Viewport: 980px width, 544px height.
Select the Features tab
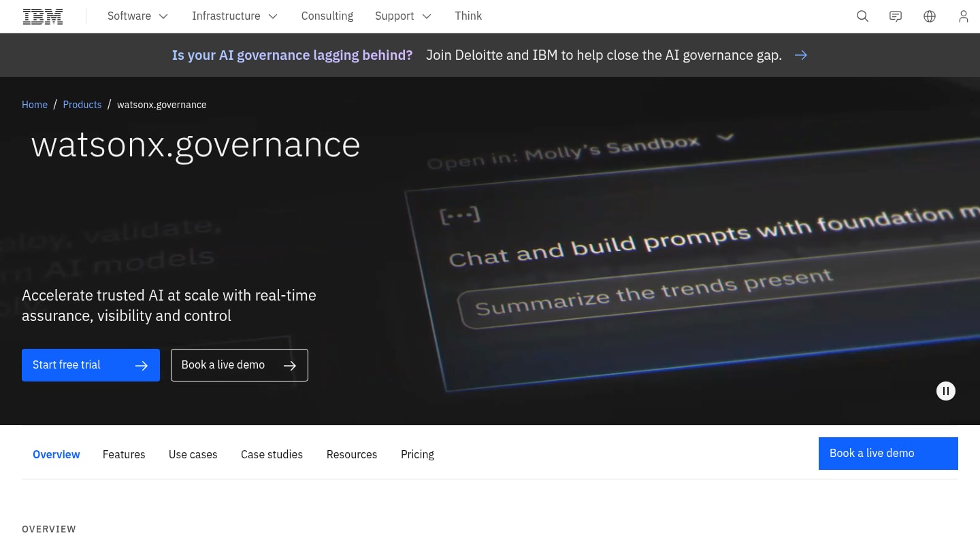point(124,454)
